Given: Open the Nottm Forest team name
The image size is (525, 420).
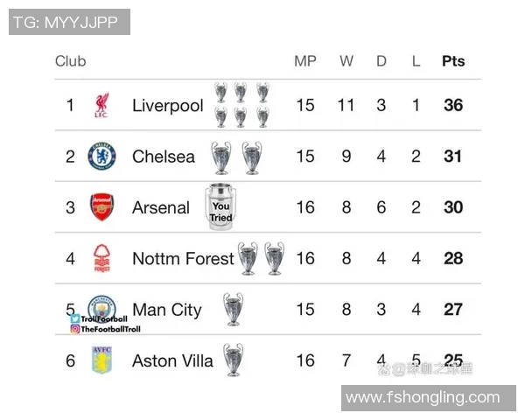Looking at the screenshot, I should click(x=183, y=258).
